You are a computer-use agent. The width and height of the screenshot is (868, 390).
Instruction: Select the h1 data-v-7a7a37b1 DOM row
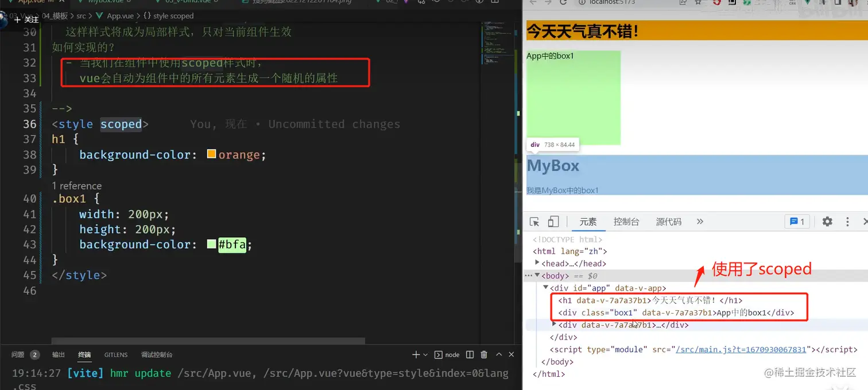coord(650,300)
